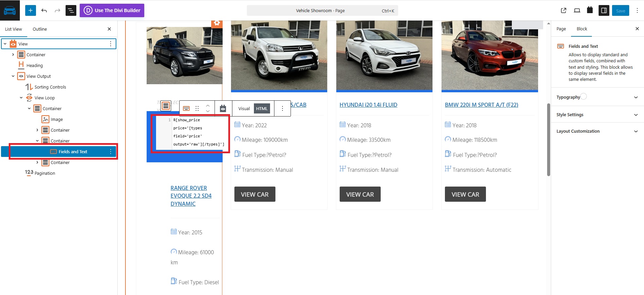644x295 pixels.
Task: Open block toolbar more options
Action: tap(282, 108)
